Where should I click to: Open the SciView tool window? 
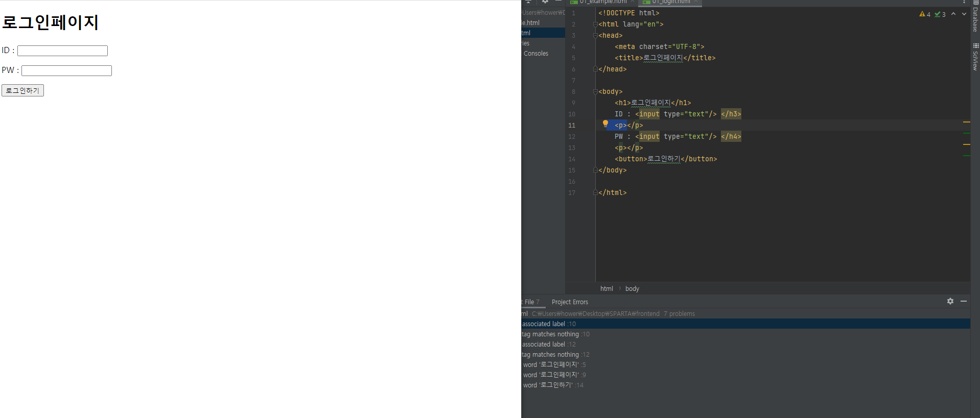click(x=975, y=57)
